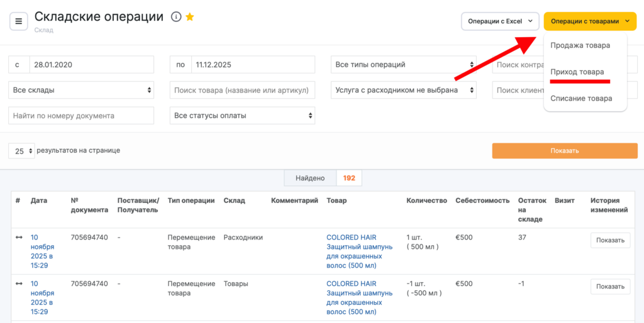Click the start date field 28.01.2020
The width and height of the screenshot is (644, 323).
pos(92,65)
